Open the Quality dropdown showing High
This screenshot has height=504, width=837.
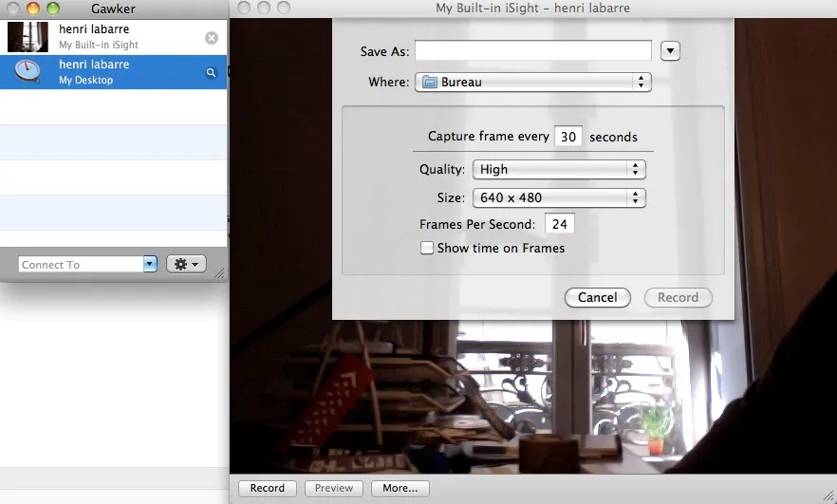(x=559, y=170)
